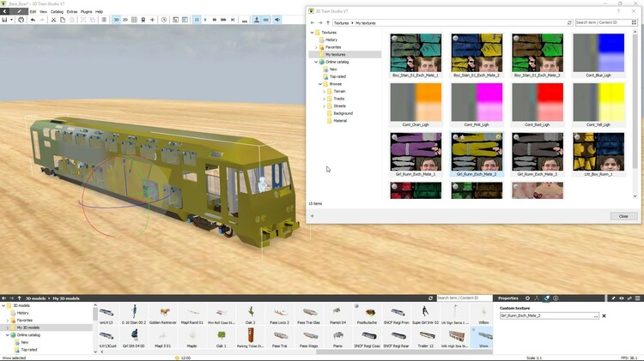Clear the custom texture with X icon
Image resolution: width=644 pixels, height=361 pixels.
point(604,316)
